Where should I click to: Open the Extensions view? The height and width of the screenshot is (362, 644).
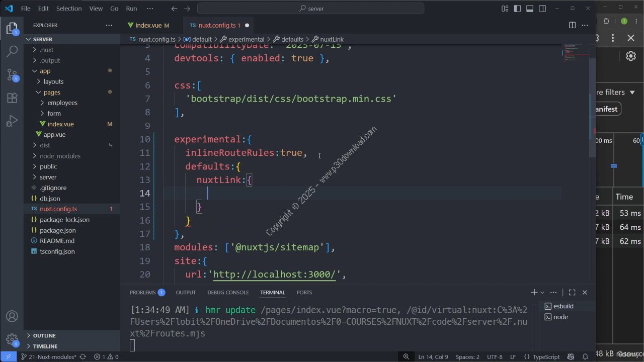[x=12, y=98]
